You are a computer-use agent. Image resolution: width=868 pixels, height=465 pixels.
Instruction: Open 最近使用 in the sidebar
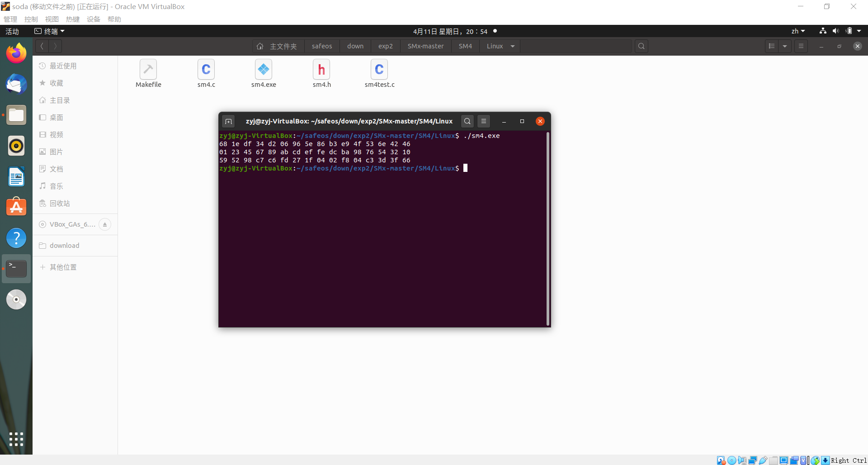(75, 66)
